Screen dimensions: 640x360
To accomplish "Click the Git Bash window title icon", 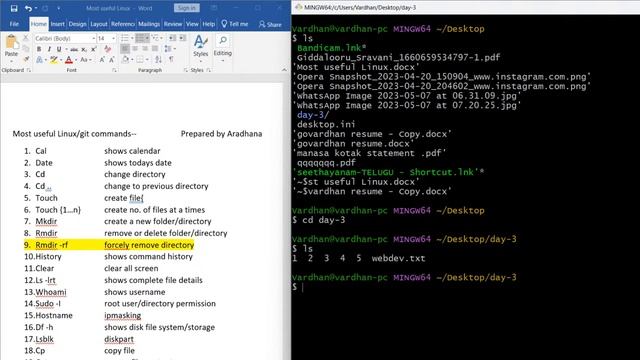I will point(298,7).
